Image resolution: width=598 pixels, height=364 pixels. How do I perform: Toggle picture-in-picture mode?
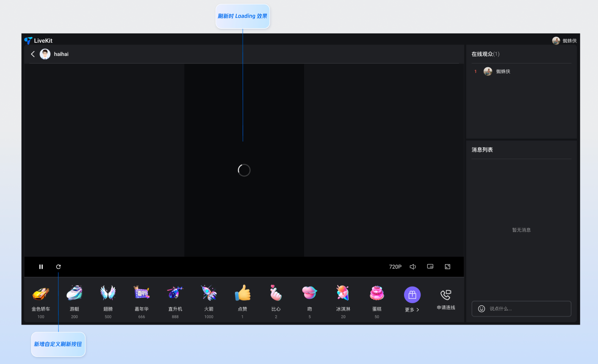[x=430, y=267]
